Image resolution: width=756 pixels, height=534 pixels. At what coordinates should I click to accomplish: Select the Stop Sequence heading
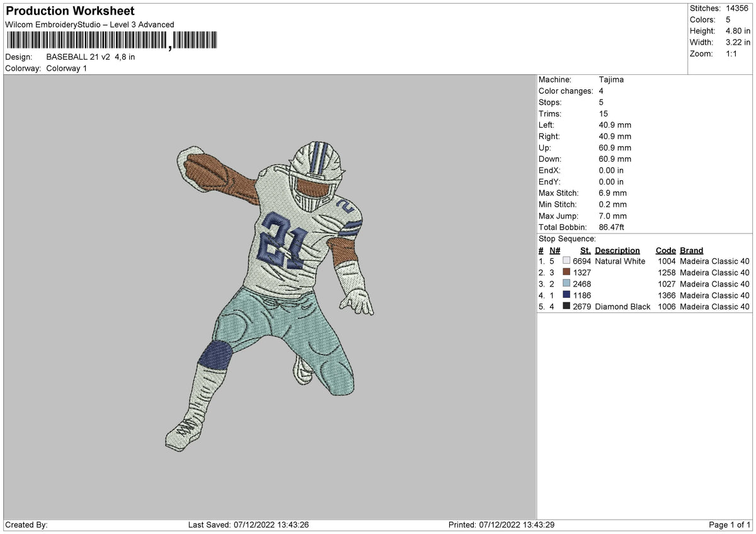[567, 239]
